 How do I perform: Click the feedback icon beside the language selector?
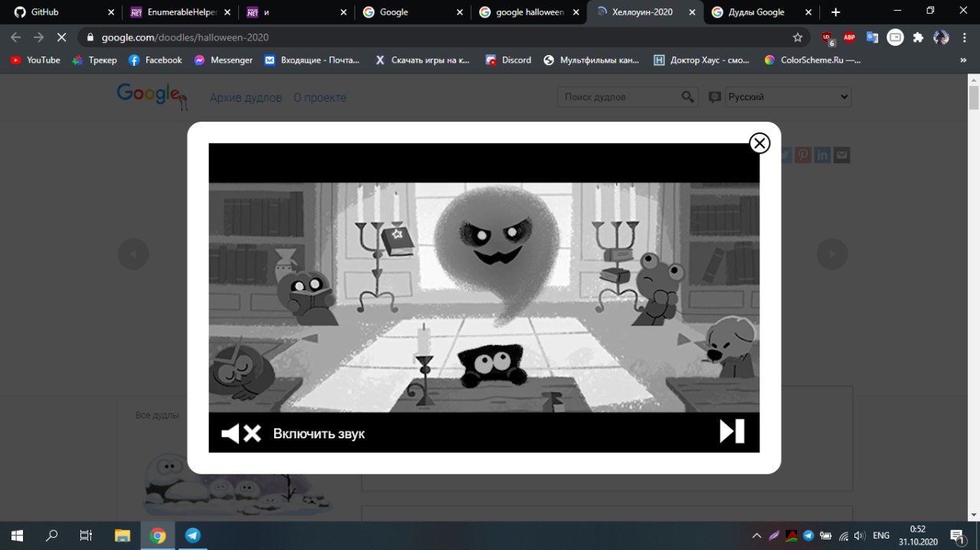coord(714,97)
